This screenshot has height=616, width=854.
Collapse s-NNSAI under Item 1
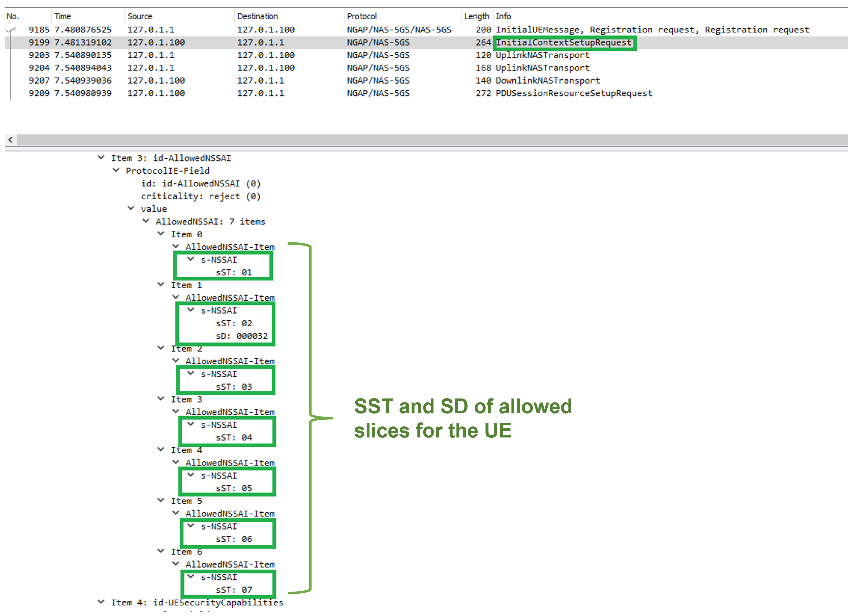pos(191,310)
